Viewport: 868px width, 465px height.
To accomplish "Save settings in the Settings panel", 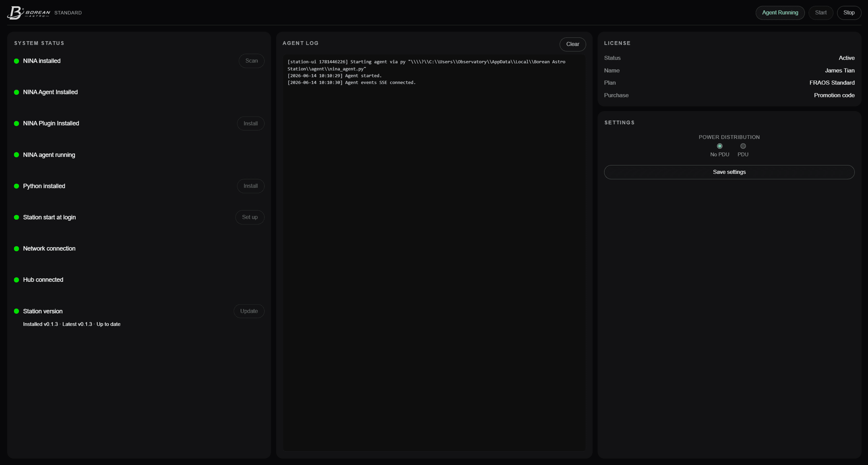I will click(x=729, y=172).
